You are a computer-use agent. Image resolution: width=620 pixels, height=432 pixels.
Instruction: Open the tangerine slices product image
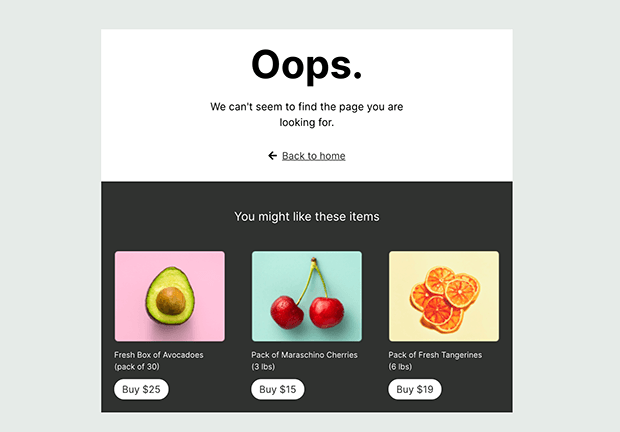tap(443, 296)
